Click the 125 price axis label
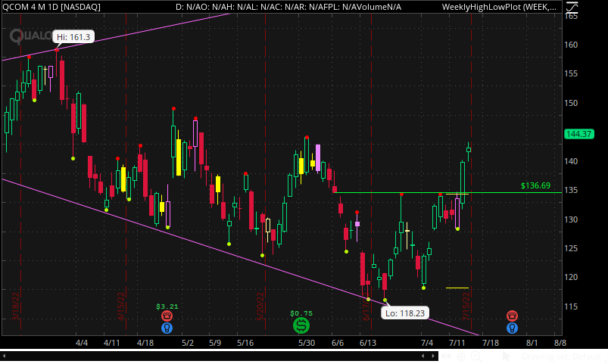 coord(571,248)
